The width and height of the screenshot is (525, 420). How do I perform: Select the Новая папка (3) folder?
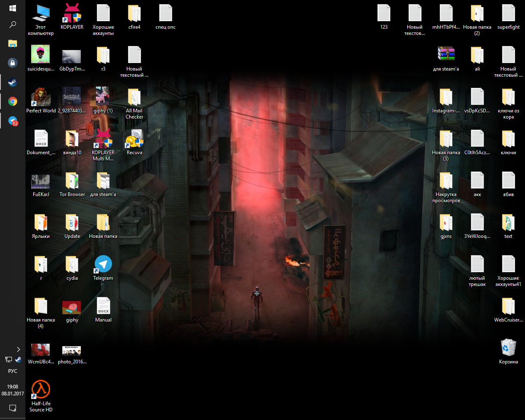(446, 146)
